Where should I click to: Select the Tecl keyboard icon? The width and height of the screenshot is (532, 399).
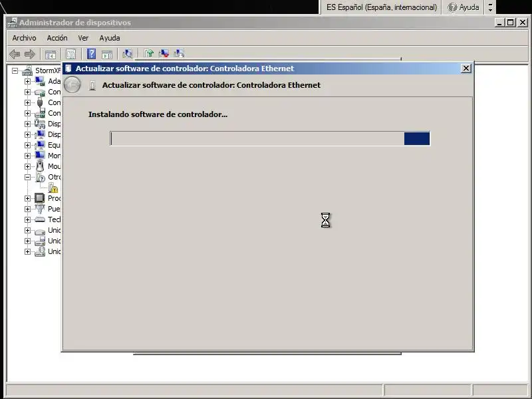(40, 219)
